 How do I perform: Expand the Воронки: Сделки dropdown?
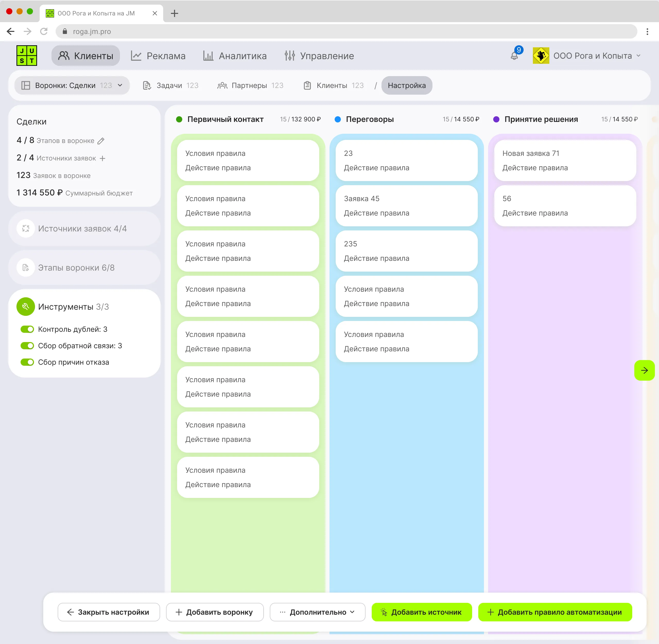pyautogui.click(x=72, y=86)
